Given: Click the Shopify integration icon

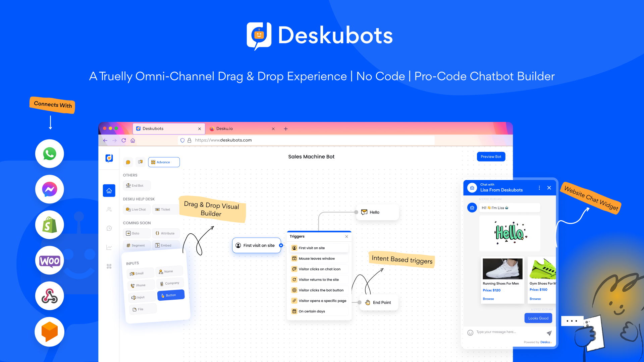Looking at the screenshot, I should tap(50, 225).
